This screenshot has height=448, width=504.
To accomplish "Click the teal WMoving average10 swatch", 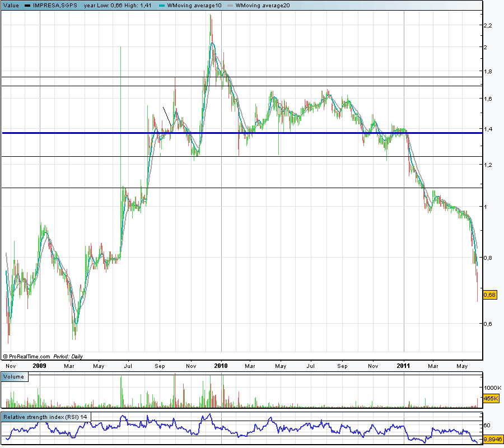I will (x=162, y=6).
